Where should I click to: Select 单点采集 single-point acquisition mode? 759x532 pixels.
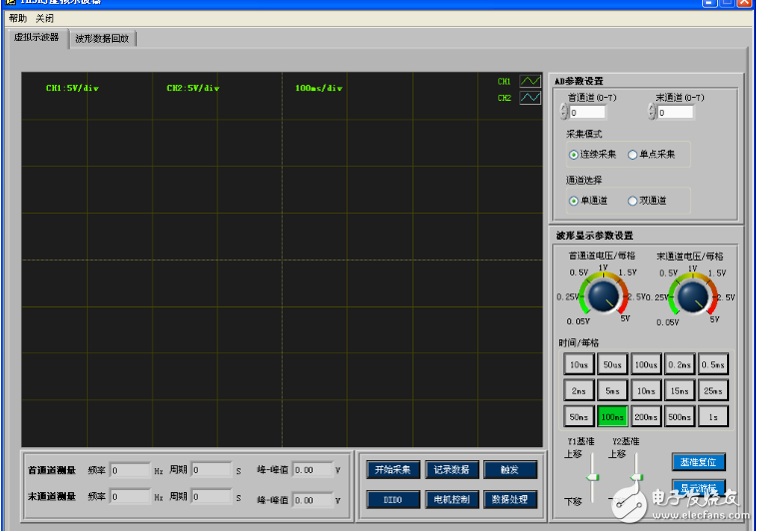[633, 155]
